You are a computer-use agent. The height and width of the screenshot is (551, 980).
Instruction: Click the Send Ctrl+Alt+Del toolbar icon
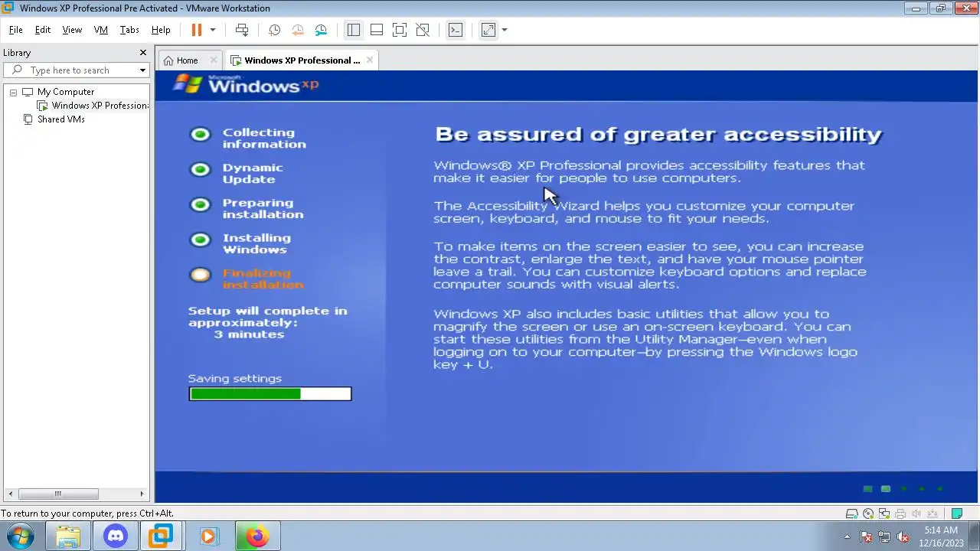pyautogui.click(x=242, y=30)
